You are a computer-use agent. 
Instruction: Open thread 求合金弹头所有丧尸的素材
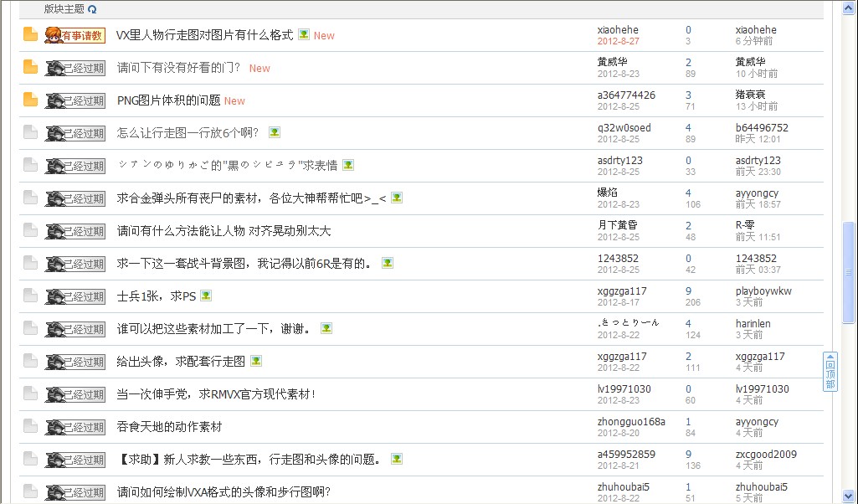pyautogui.click(x=251, y=198)
